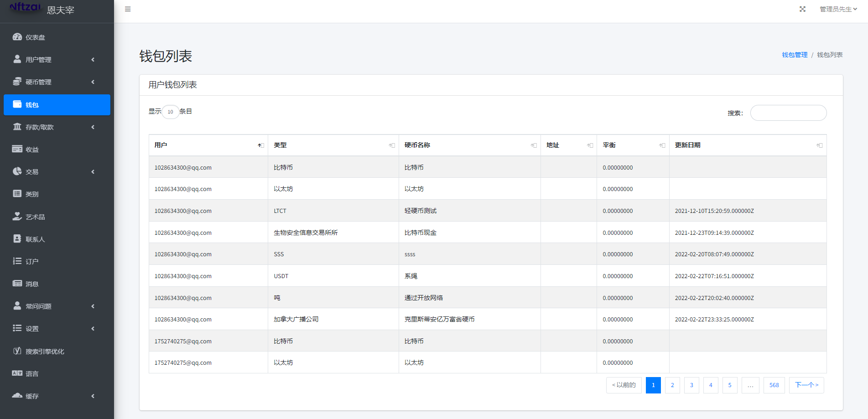Screen dimensions: 868x419
Task: Open the 仪表盘 dashboard icon
Action: [x=17, y=37]
